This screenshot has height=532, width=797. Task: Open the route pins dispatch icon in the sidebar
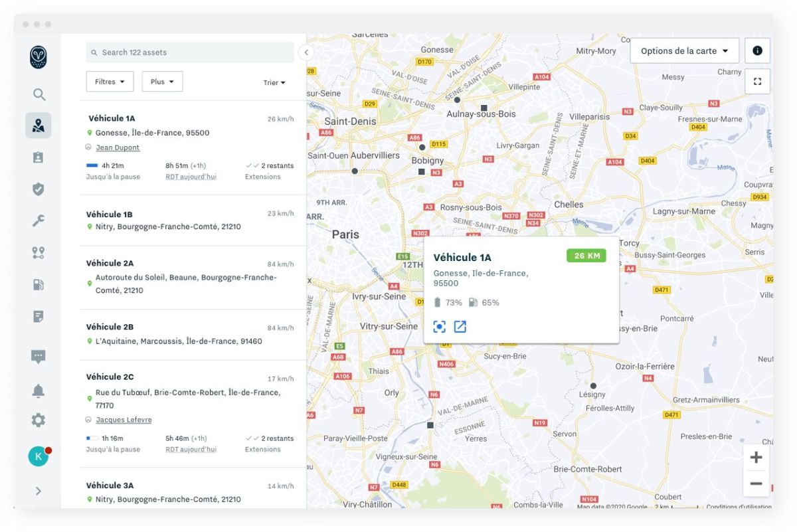point(39,253)
